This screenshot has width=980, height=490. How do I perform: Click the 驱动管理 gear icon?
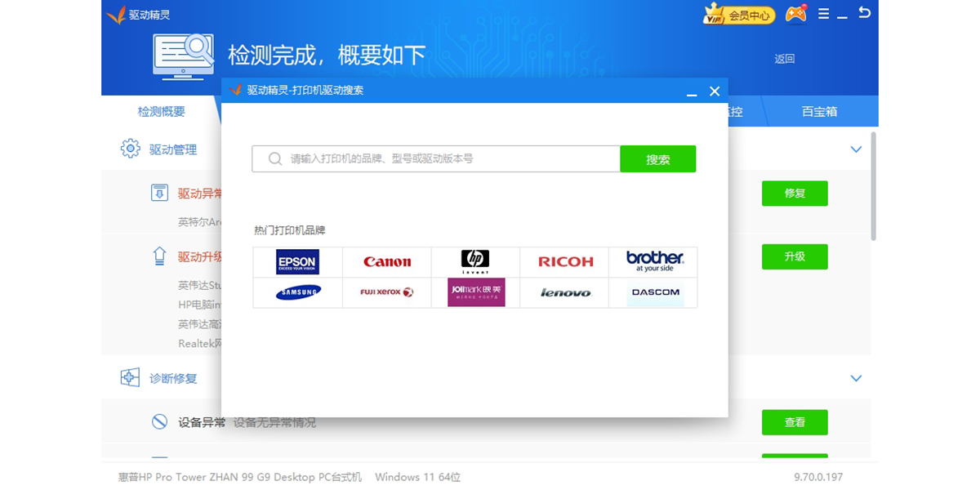(x=130, y=149)
